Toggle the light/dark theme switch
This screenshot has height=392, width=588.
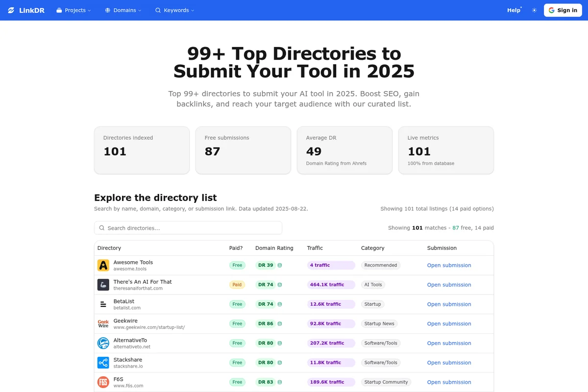click(534, 10)
